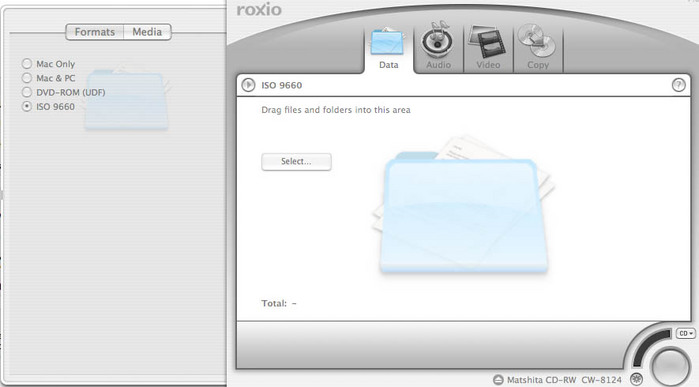The image size is (699, 387).
Task: Open the CD media type dropdown
Action: (686, 333)
